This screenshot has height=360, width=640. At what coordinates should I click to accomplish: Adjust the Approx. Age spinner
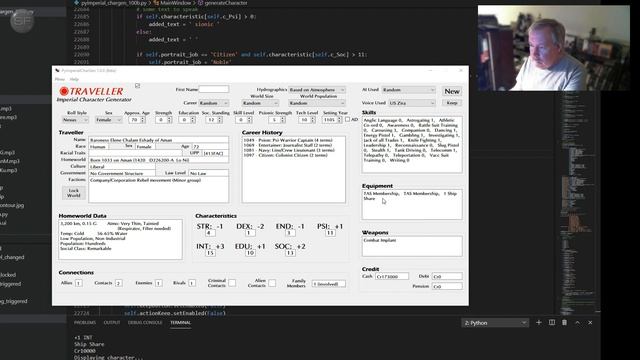[137, 120]
